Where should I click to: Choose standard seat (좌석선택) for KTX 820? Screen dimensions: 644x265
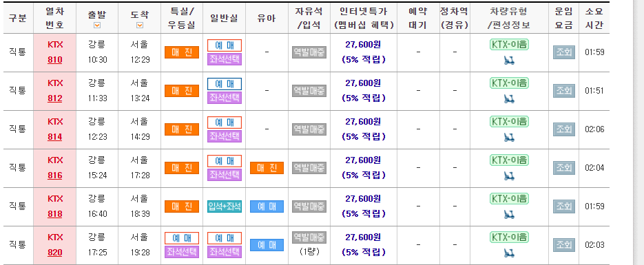coord(225,252)
